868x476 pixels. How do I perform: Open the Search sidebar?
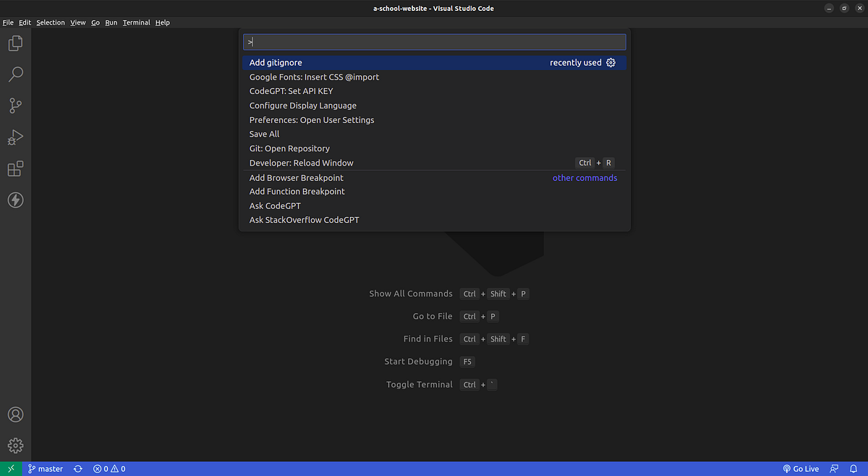(x=16, y=75)
